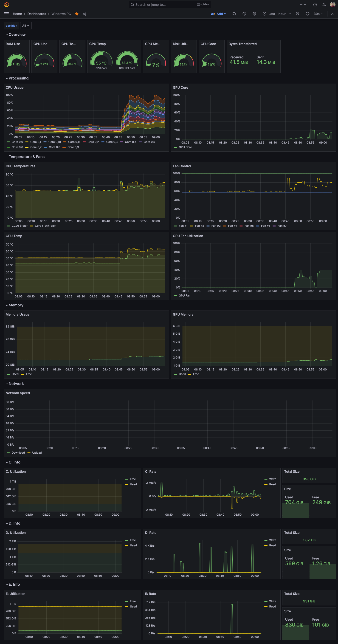Collapse the Memory row
Viewport: 338px width, 644px height.
point(14,305)
